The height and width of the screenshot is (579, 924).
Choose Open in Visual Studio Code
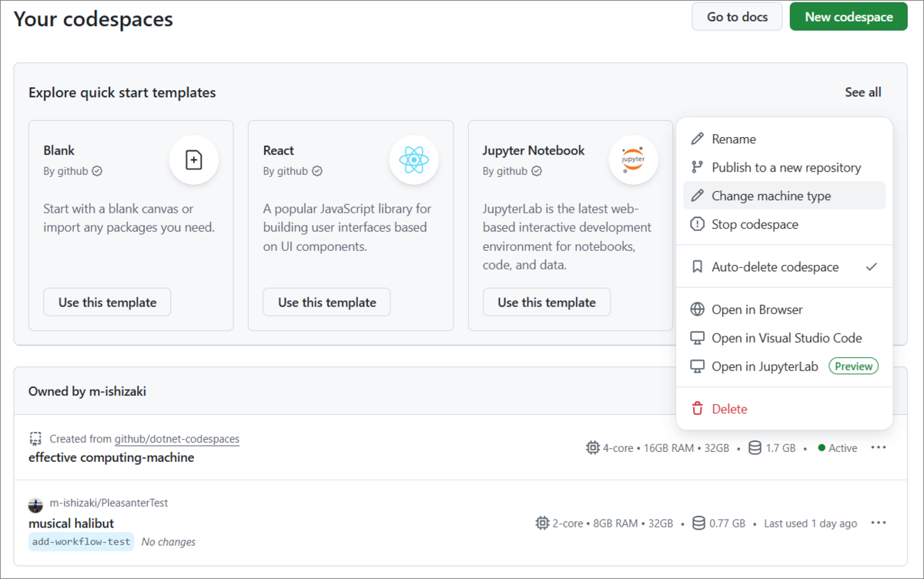[x=784, y=338]
